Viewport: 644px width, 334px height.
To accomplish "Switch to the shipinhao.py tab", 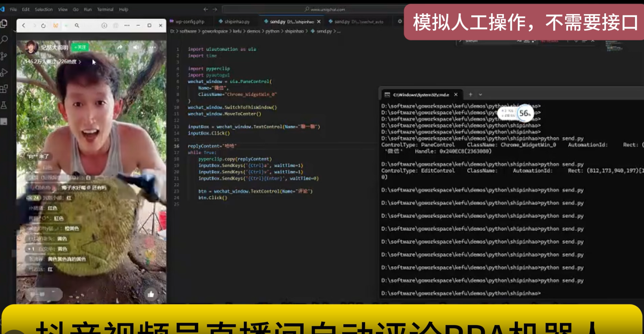I will pos(234,22).
